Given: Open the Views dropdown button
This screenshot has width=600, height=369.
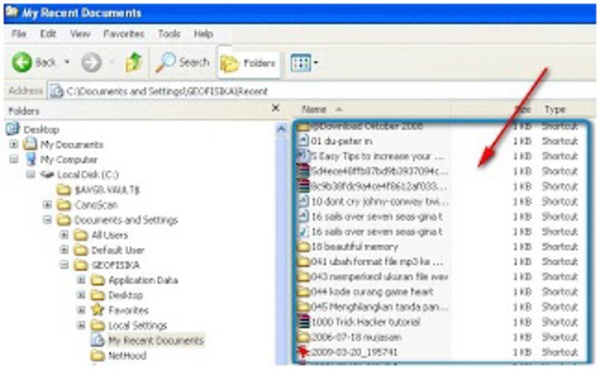Looking at the screenshot, I should [305, 62].
